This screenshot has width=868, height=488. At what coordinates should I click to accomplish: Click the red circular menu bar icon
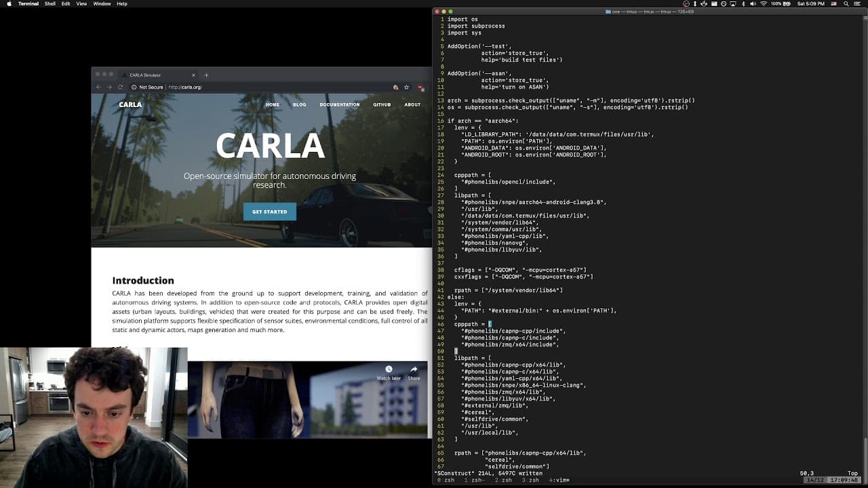pyautogui.click(x=687, y=3)
